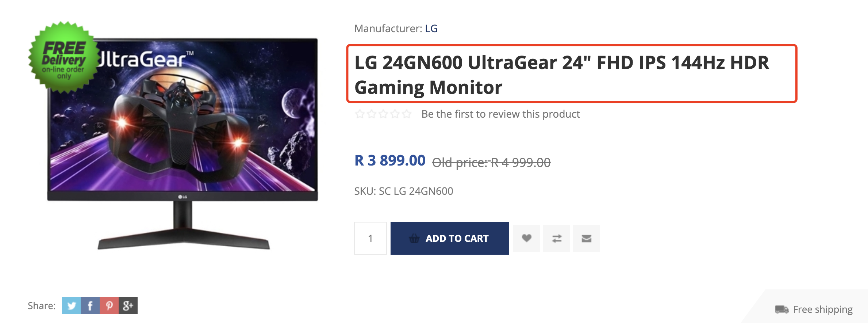
Task: Select the third rating star
Action: 383,114
